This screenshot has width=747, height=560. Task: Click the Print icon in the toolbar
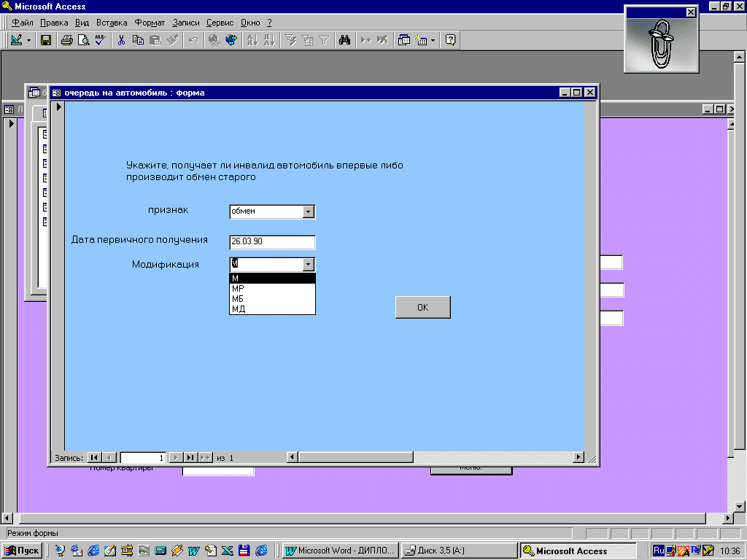66,40
